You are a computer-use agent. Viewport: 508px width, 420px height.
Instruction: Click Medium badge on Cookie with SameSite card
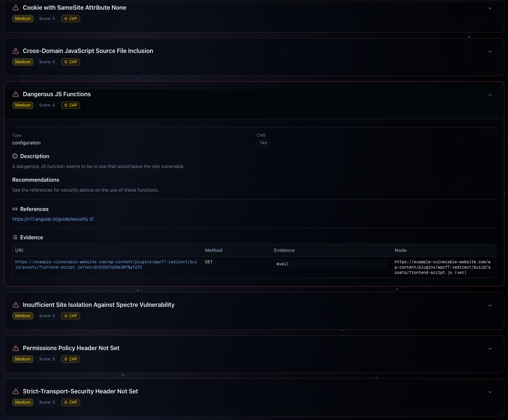pyautogui.click(x=23, y=19)
